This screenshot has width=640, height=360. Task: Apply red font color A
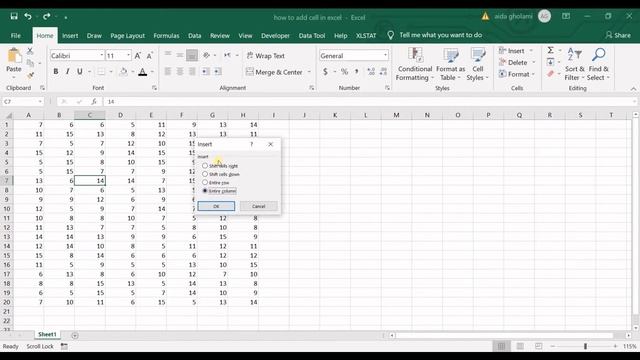click(142, 72)
